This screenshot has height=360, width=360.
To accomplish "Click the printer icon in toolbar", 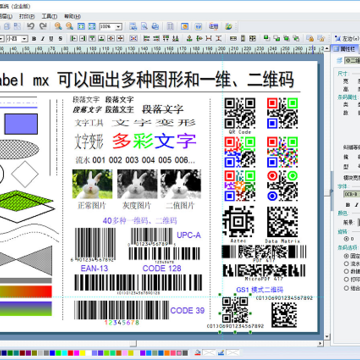I will tap(155, 26).
